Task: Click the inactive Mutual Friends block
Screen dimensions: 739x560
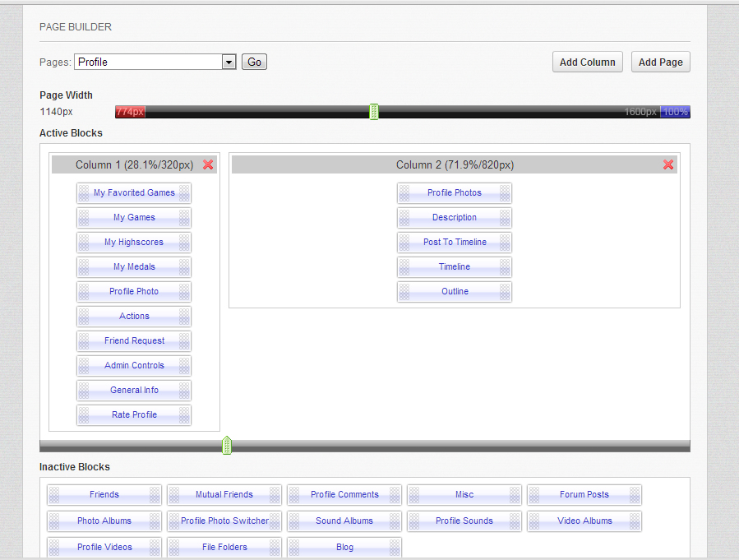Action: click(224, 494)
